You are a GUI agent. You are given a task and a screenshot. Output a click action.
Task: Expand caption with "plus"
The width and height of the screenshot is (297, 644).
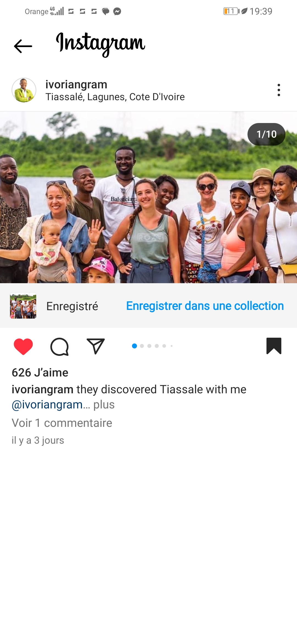(104, 405)
